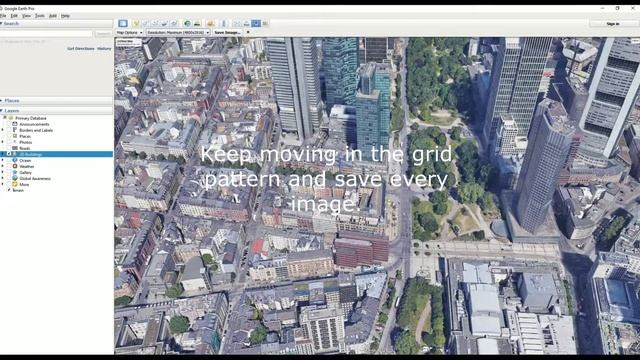
Task: Open the Edit menu
Action: tap(14, 16)
